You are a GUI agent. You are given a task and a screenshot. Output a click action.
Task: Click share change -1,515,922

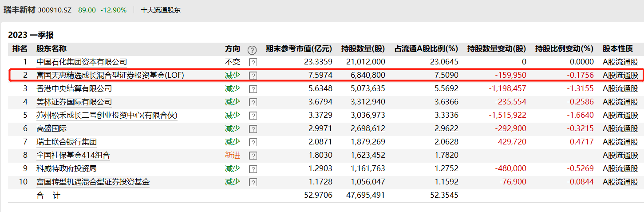click(x=507, y=115)
